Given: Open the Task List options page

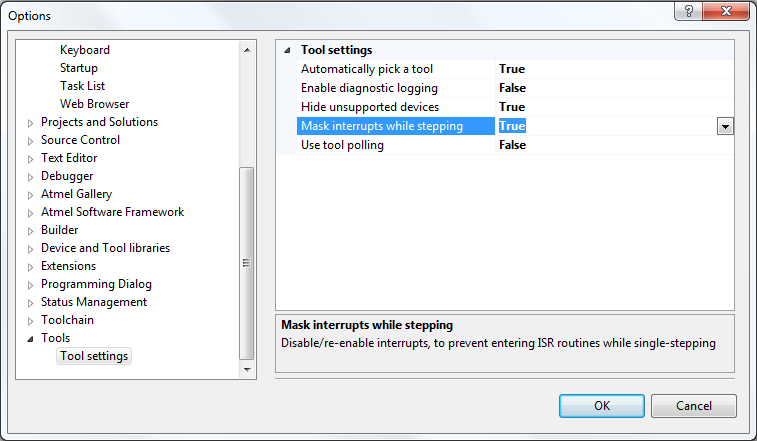Looking at the screenshot, I should (x=82, y=86).
